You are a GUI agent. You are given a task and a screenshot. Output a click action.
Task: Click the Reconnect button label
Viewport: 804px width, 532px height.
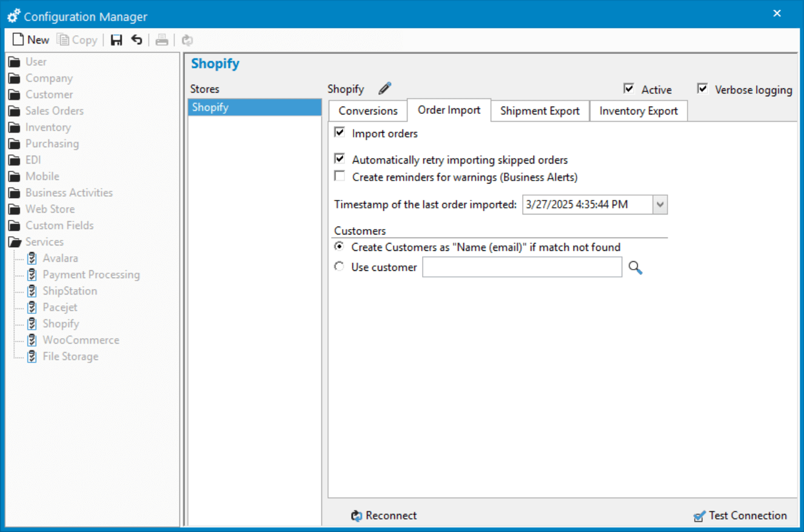(x=391, y=516)
